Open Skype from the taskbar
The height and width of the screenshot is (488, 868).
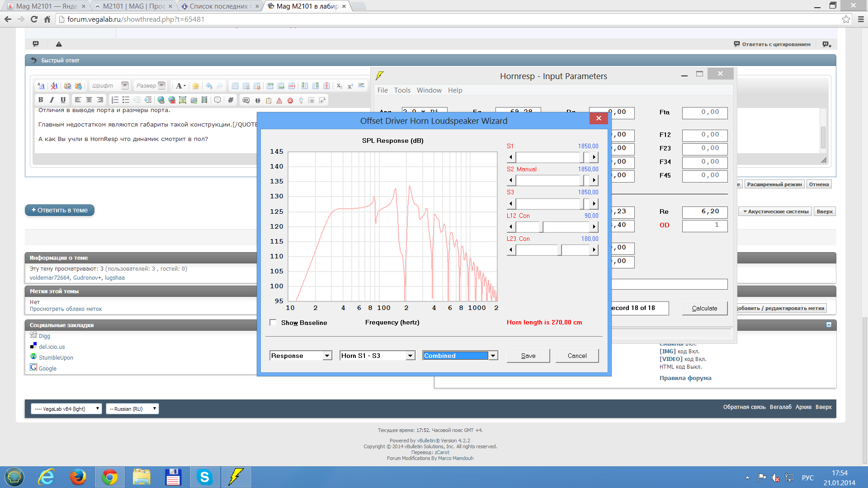[204, 477]
